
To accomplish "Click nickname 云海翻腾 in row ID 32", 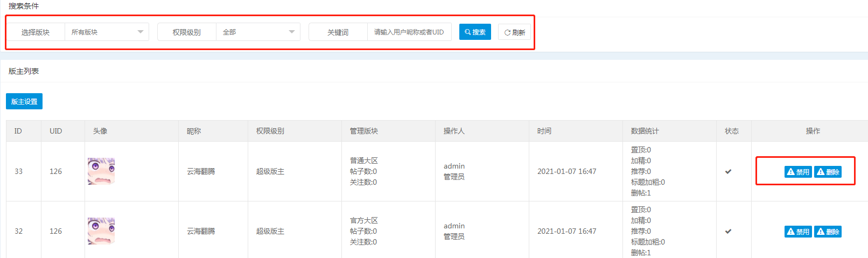I will point(201,231).
